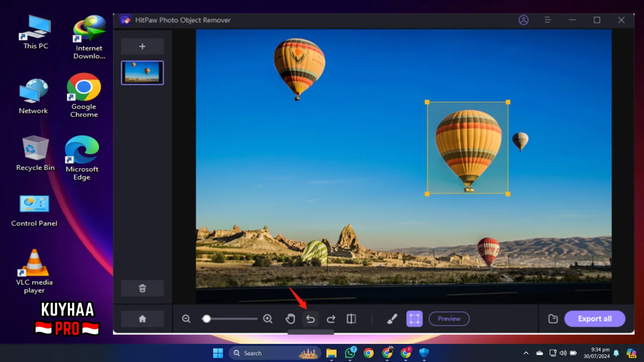Select Google Chrome desktop shortcut
The height and width of the screenshot is (362, 644).
point(84,96)
